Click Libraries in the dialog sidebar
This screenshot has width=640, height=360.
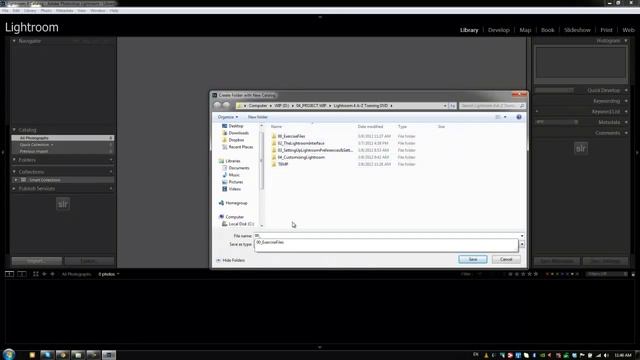tap(233, 161)
